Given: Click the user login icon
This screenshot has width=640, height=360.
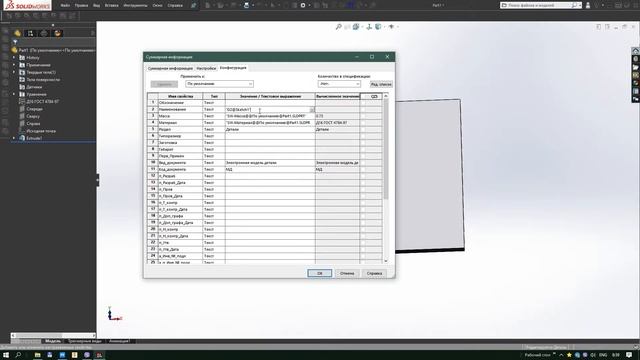Looking at the screenshot, I should click(588, 5).
